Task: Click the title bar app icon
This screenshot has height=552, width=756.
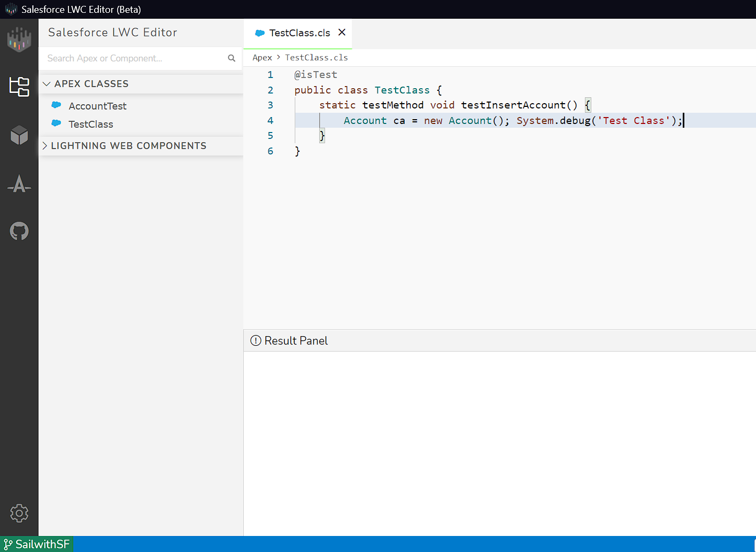Action: (x=11, y=9)
